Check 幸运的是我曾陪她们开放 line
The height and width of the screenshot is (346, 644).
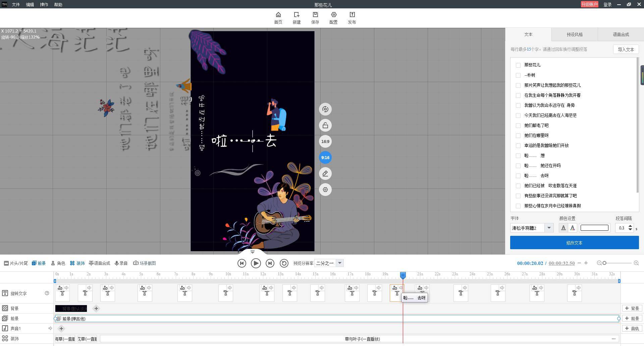[x=518, y=145]
